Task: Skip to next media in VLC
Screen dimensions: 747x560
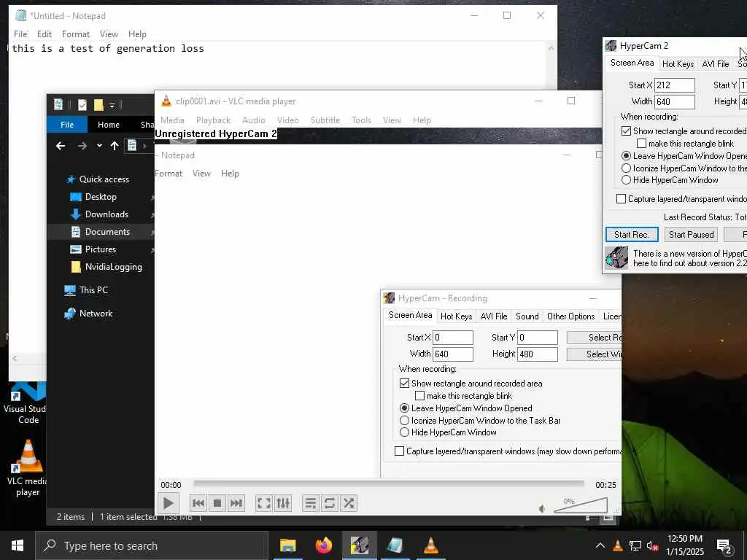Action: pos(236,503)
